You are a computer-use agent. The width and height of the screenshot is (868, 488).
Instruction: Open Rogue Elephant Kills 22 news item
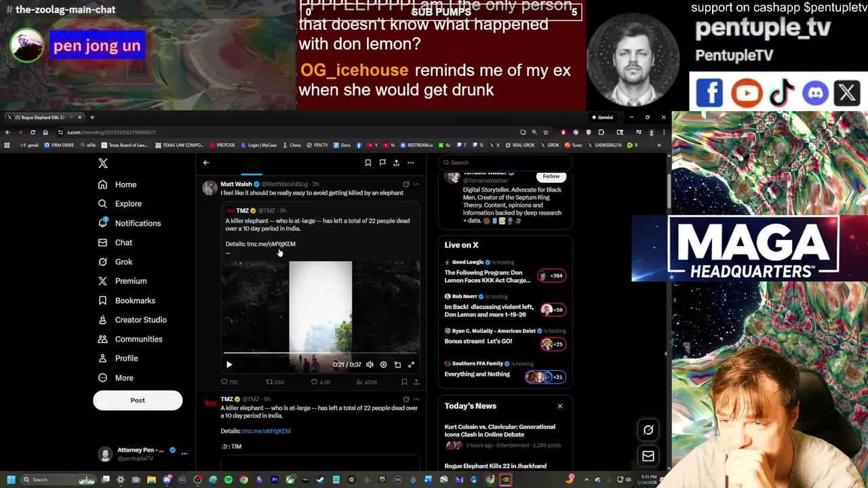[495, 466]
